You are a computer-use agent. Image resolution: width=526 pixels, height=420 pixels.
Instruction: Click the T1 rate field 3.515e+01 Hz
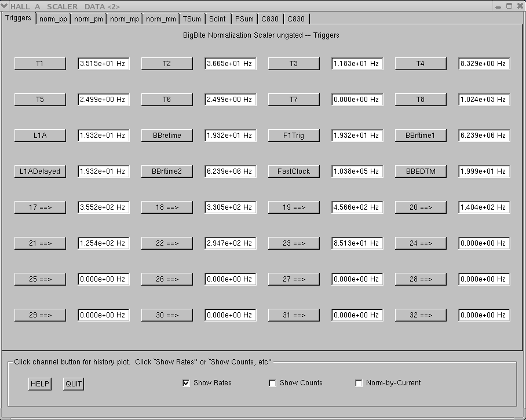tap(103, 64)
